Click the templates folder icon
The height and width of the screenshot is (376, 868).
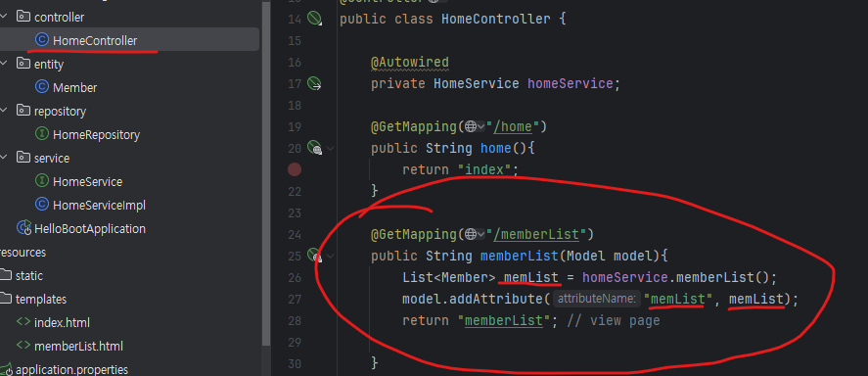(6, 299)
